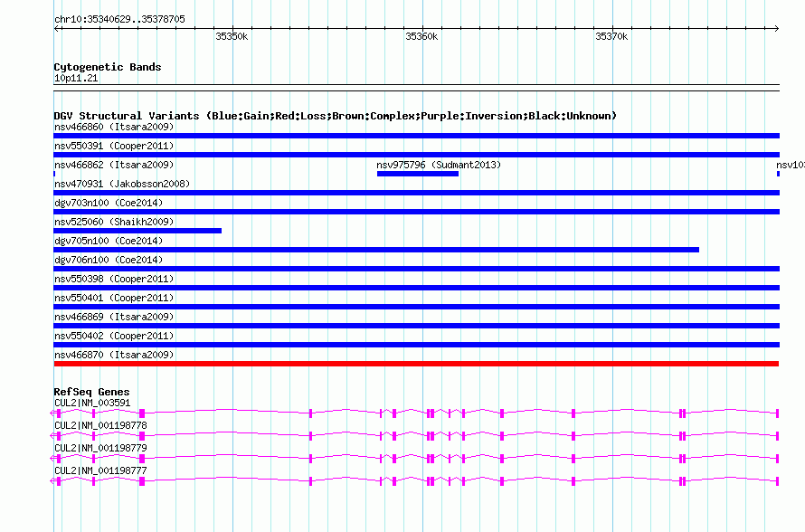Select the nsv550391 (Cooper2011) label
Screen dimensions: 805x532
point(114,146)
